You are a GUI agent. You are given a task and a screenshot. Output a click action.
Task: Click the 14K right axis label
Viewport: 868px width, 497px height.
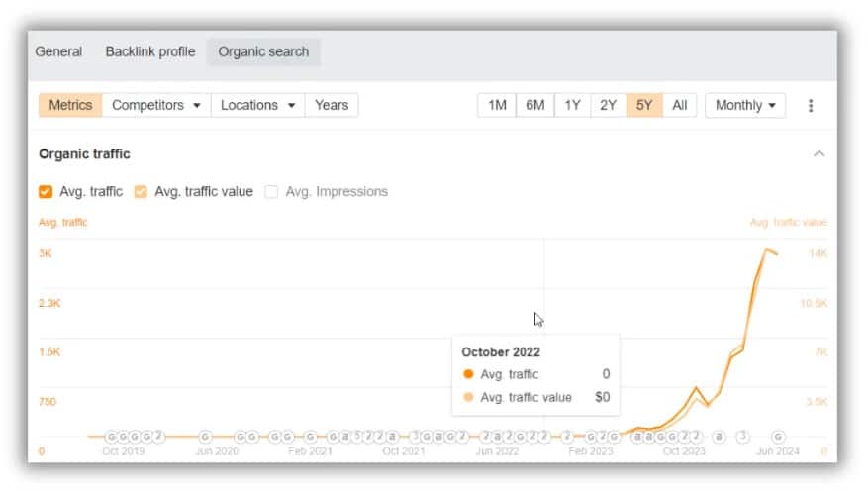click(x=819, y=253)
